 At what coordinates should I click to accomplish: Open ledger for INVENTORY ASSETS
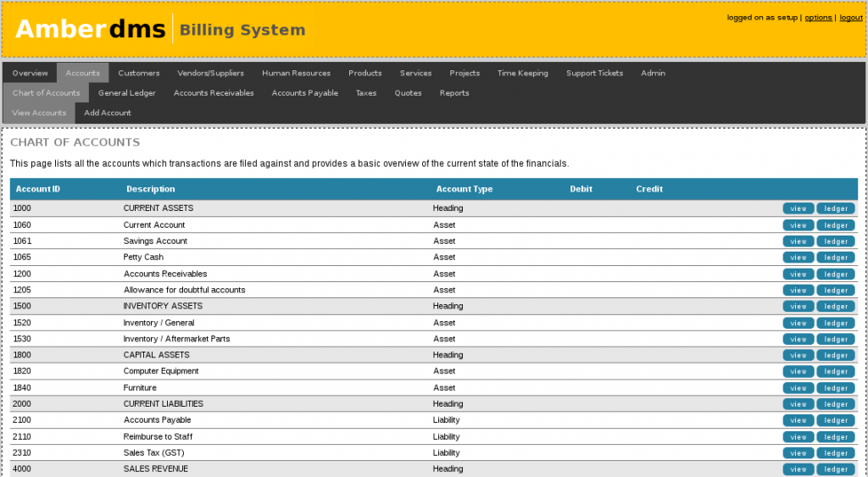[x=836, y=306]
